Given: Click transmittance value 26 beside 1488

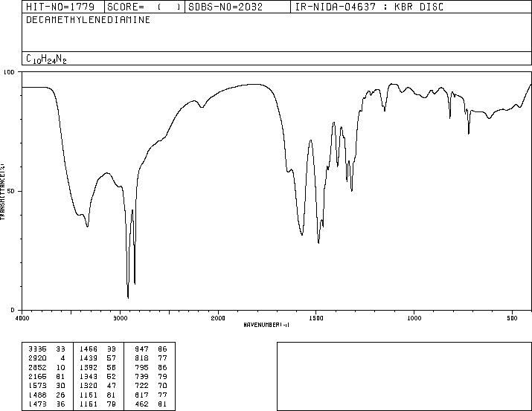Looking at the screenshot, I should 60,395.
